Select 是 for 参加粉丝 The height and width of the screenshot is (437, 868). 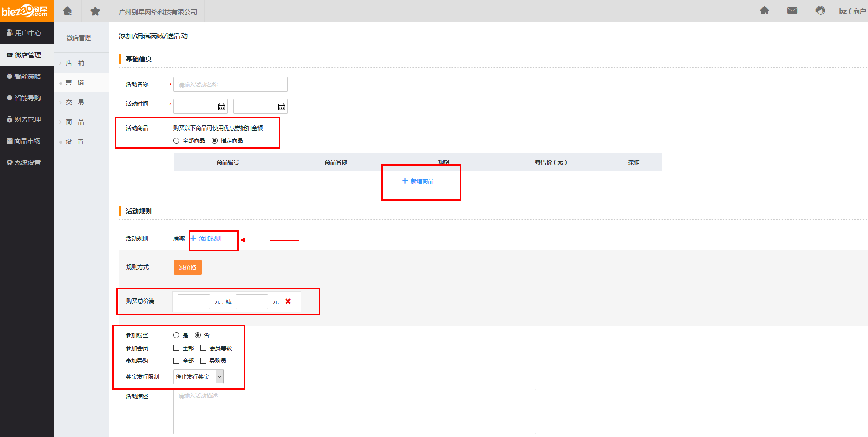(x=177, y=335)
